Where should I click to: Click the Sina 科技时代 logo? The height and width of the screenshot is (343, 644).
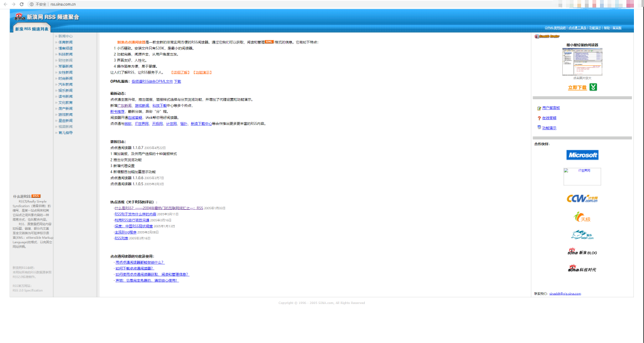tap(582, 269)
